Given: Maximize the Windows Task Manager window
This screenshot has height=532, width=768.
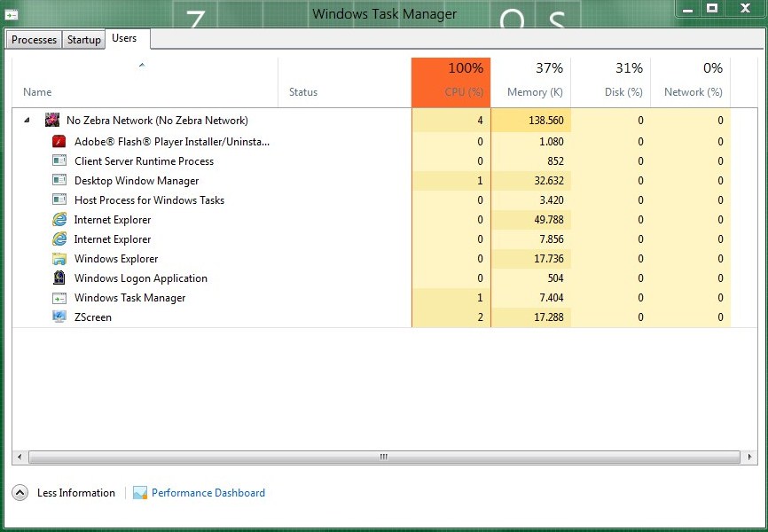Looking at the screenshot, I should 712,8.
